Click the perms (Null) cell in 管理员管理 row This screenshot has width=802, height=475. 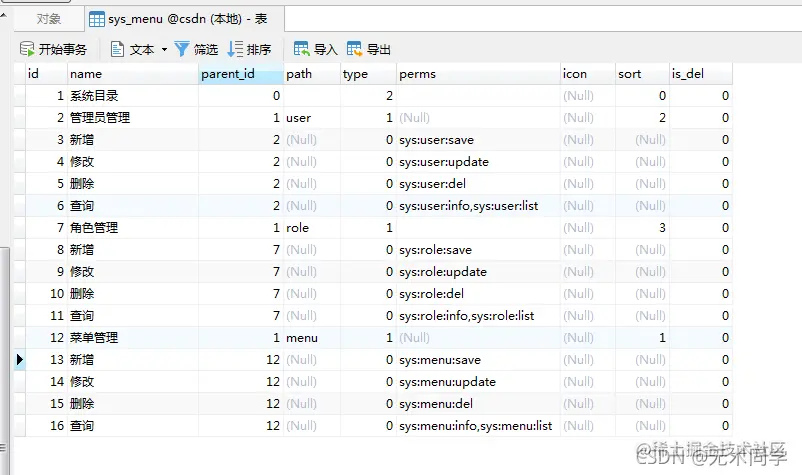pos(479,118)
